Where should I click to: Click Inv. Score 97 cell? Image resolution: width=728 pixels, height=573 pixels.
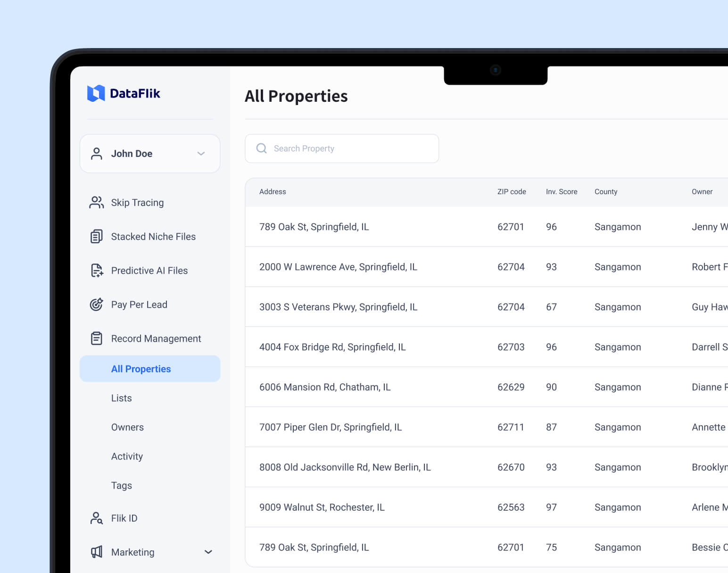click(x=551, y=507)
